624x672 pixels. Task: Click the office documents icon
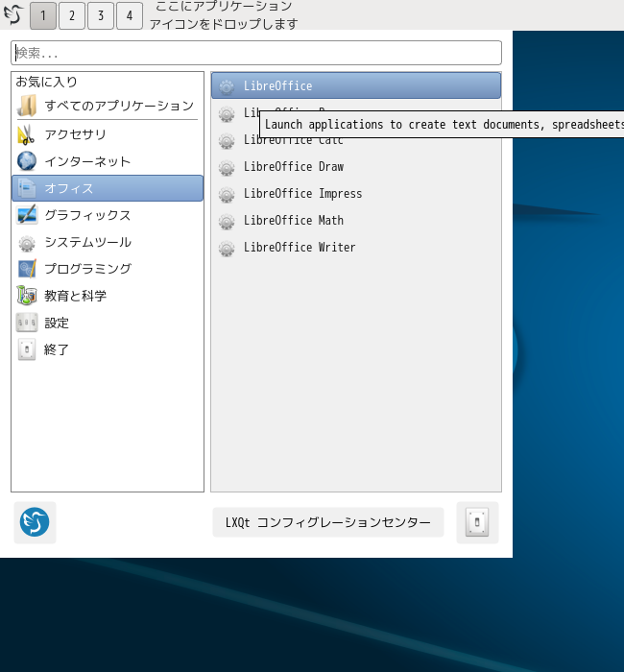pyautogui.click(x=27, y=188)
